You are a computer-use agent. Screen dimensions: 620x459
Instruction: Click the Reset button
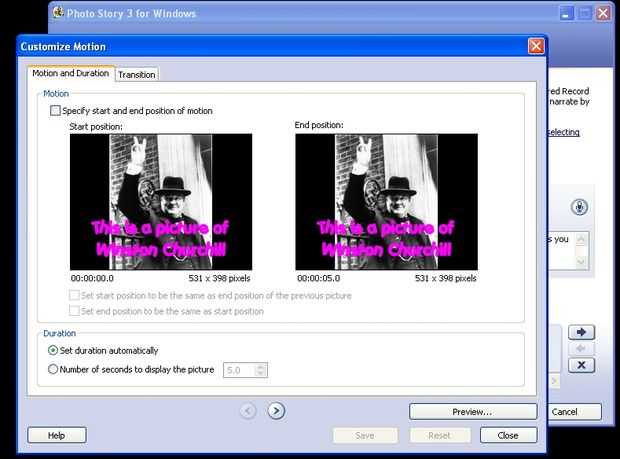[x=439, y=435]
